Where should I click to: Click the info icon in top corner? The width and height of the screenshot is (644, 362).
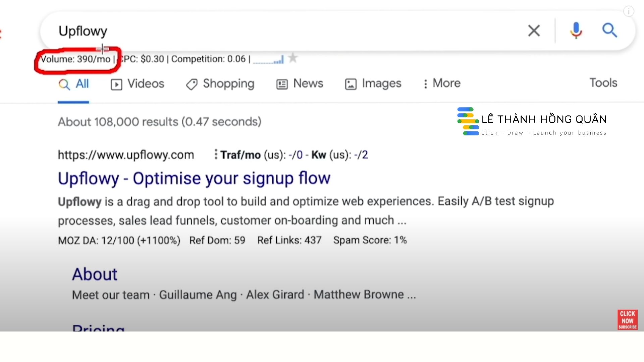tap(629, 11)
